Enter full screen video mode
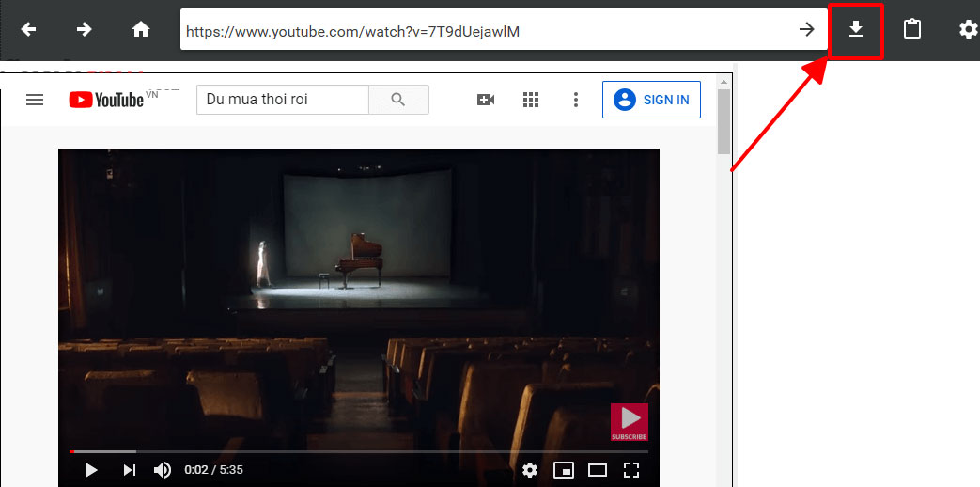 pyautogui.click(x=631, y=469)
